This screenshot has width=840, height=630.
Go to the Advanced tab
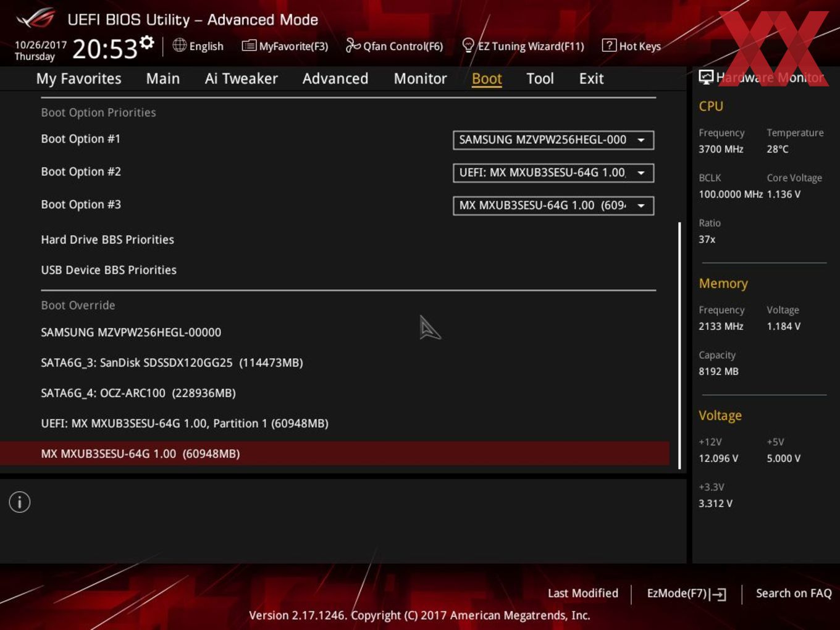335,78
